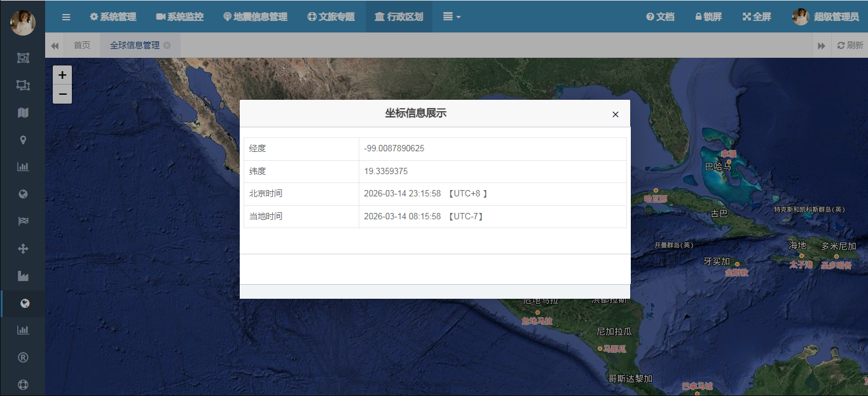
Task: Open the 地震信息管理 menu
Action: 256,17
